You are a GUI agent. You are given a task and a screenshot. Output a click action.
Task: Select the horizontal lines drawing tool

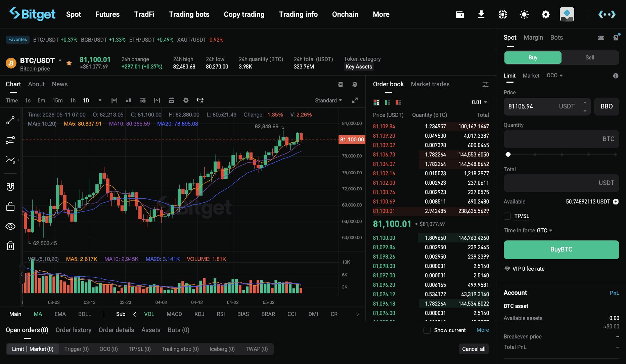10,140
